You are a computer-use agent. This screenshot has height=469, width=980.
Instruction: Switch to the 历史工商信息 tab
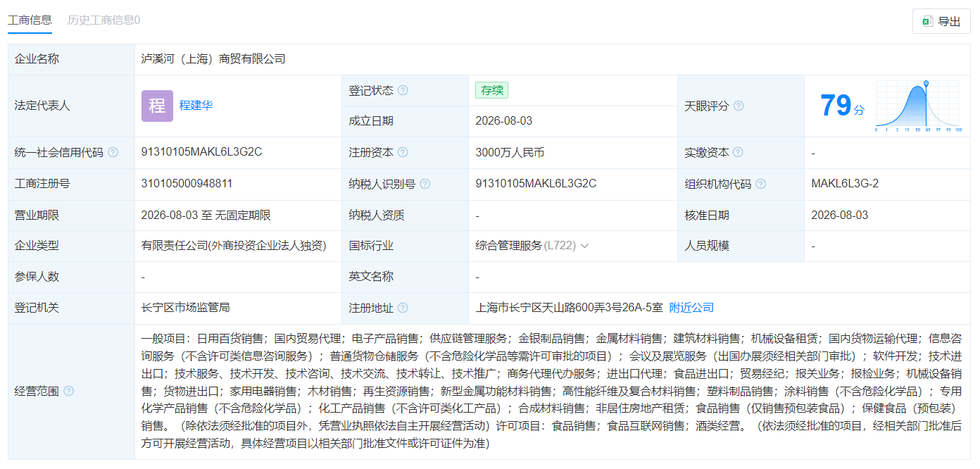point(103,20)
